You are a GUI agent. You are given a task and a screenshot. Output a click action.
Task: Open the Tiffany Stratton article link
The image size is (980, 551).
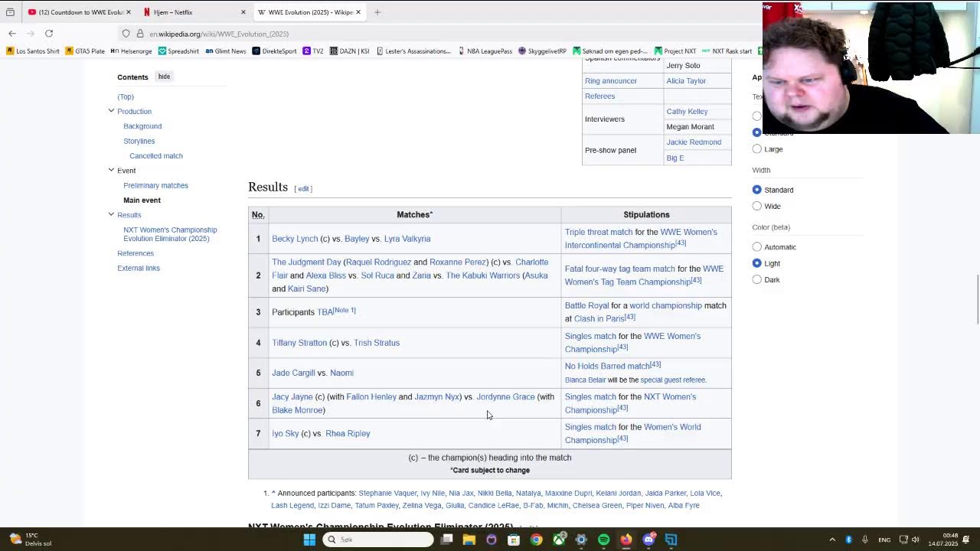(x=299, y=343)
